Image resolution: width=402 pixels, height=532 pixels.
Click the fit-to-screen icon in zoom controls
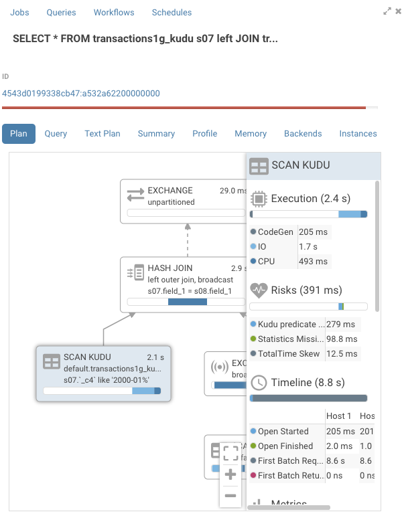[230, 453]
